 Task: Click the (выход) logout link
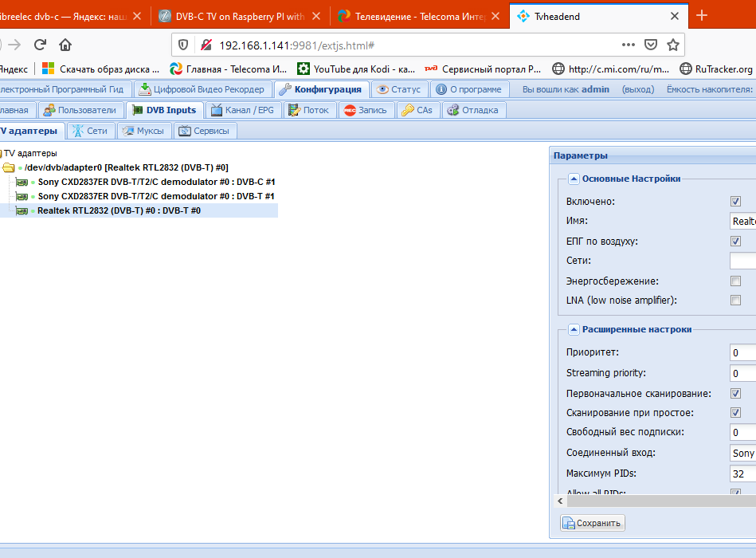pyautogui.click(x=637, y=89)
